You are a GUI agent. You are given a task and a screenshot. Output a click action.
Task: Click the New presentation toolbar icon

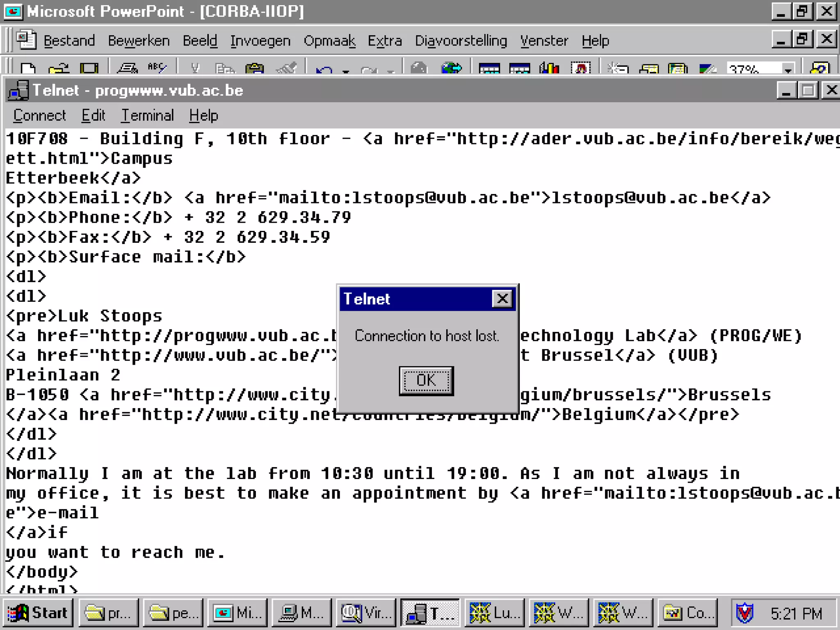pos(28,68)
